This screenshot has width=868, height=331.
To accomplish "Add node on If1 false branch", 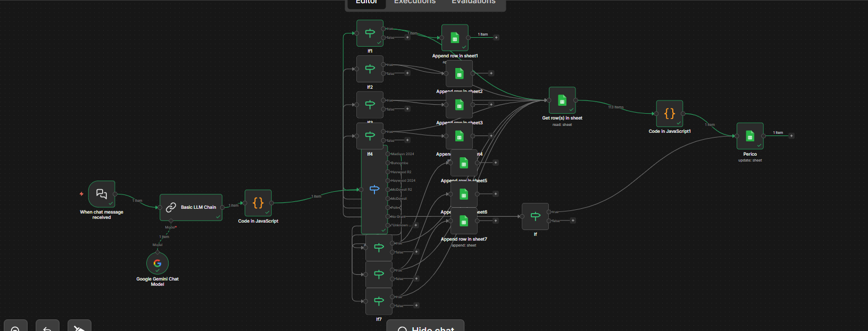I will tap(407, 38).
